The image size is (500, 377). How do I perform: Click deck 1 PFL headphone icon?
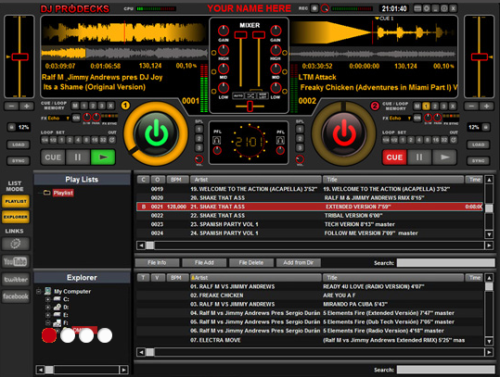(217, 140)
